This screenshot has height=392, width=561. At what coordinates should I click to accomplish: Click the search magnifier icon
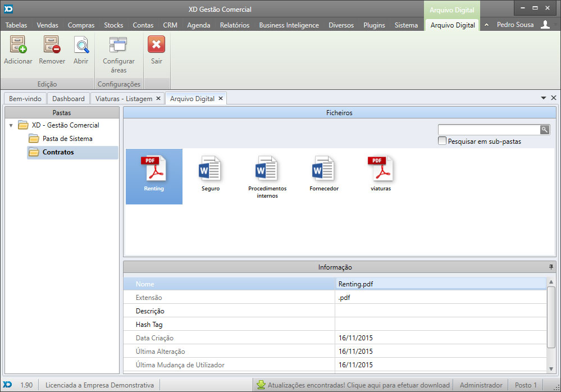(x=545, y=130)
